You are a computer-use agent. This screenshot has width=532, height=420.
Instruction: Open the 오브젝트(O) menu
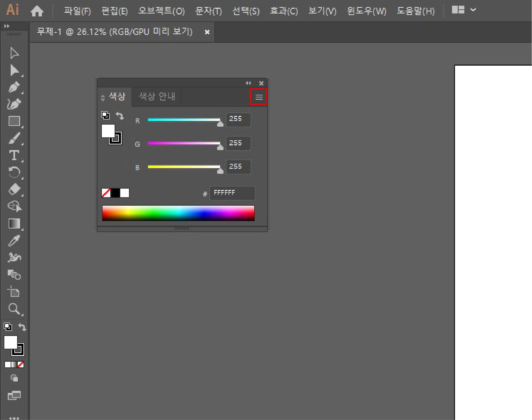[x=161, y=11]
